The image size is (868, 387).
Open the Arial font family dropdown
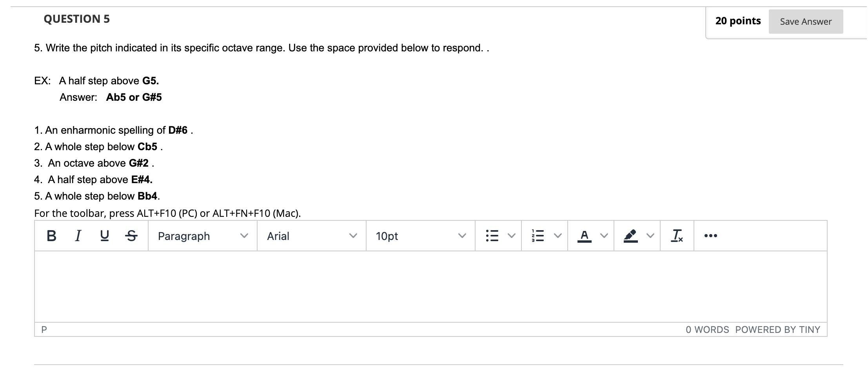click(x=312, y=236)
